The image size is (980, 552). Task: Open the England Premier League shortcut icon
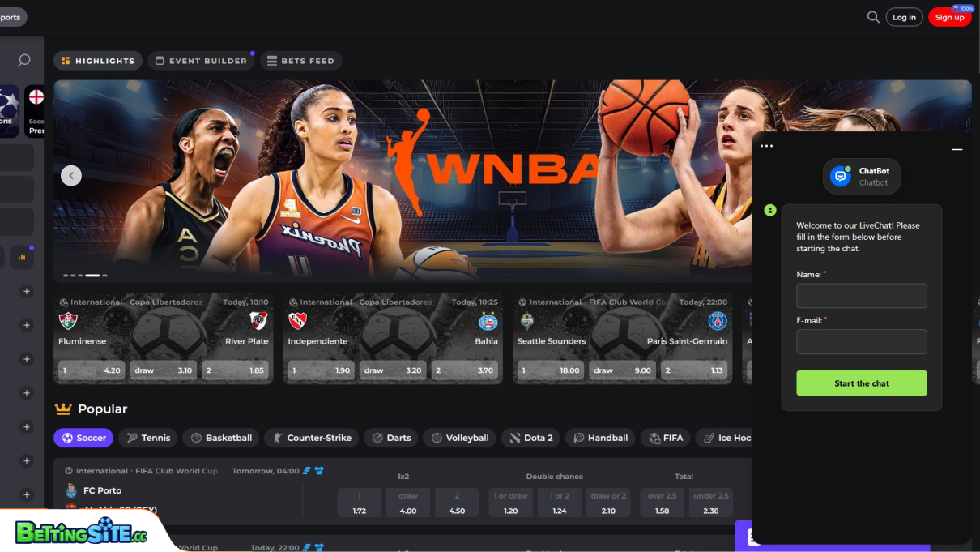click(36, 111)
